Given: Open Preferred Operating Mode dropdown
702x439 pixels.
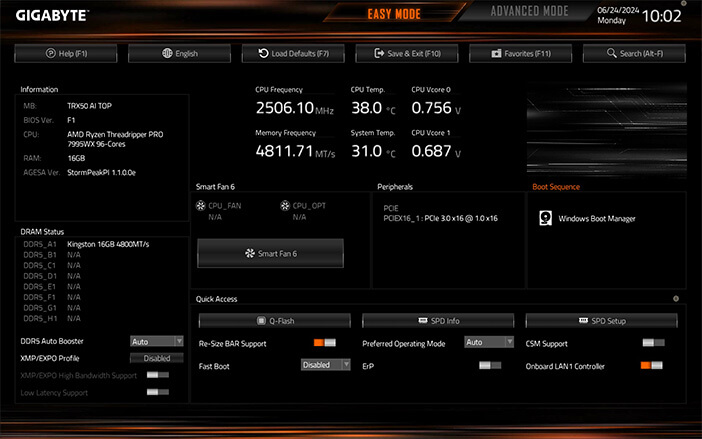Looking at the screenshot, I should 489,342.
